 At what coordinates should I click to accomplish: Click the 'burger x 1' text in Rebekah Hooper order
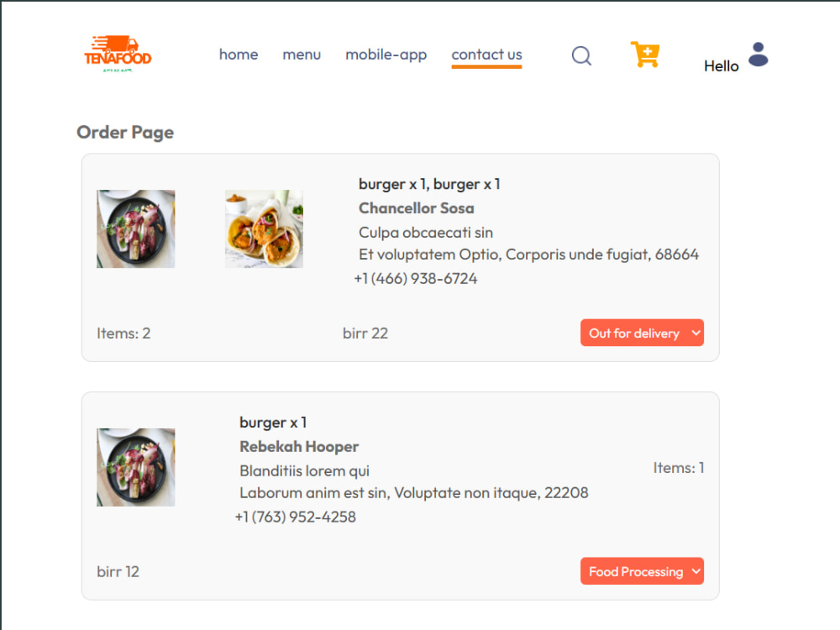tap(273, 423)
